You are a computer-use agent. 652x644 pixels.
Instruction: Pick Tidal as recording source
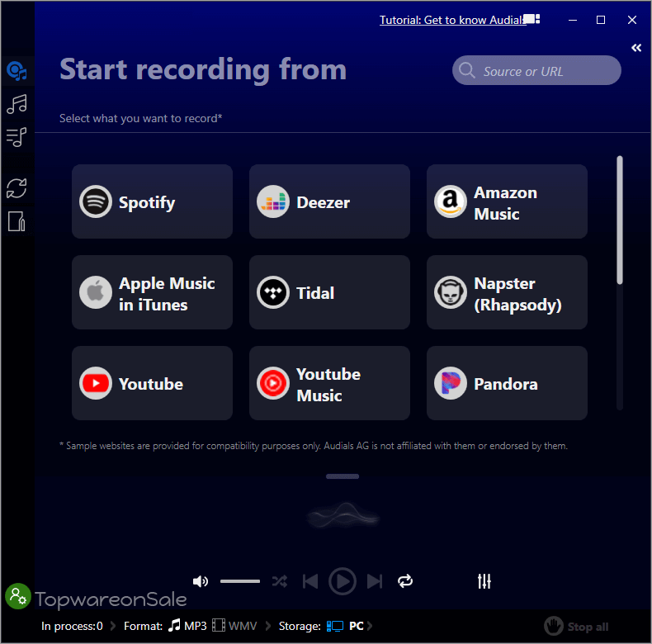[x=329, y=292]
